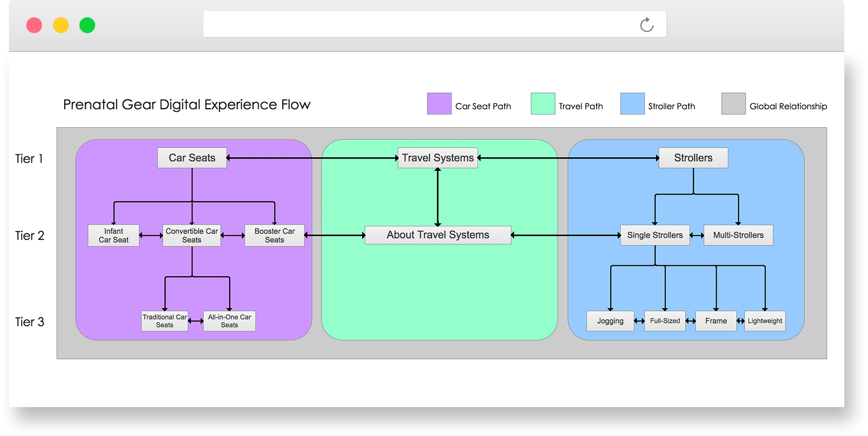This screenshot has height=436, width=868.
Task: Click the green Travel Path swatch
Action: [x=543, y=103]
